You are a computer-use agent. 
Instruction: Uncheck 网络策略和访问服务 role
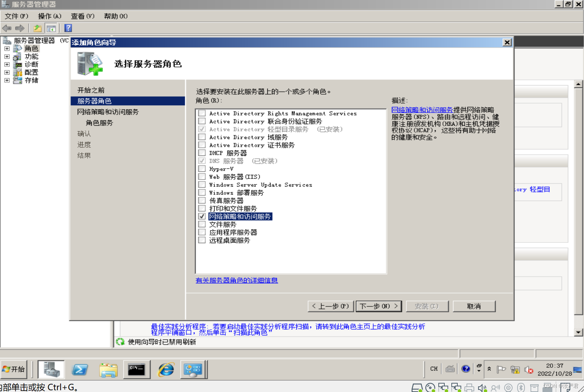pyautogui.click(x=202, y=216)
